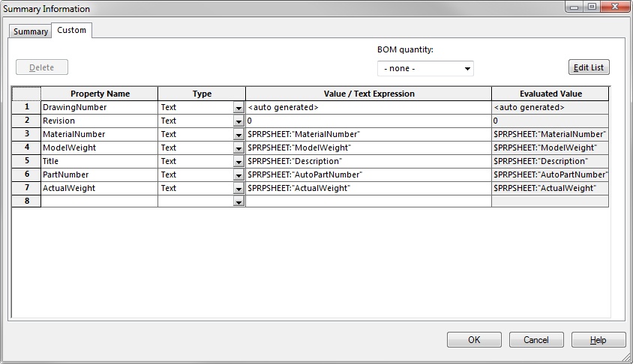Click the Cancel button
Viewport: 633px width, 364px height.
point(536,340)
